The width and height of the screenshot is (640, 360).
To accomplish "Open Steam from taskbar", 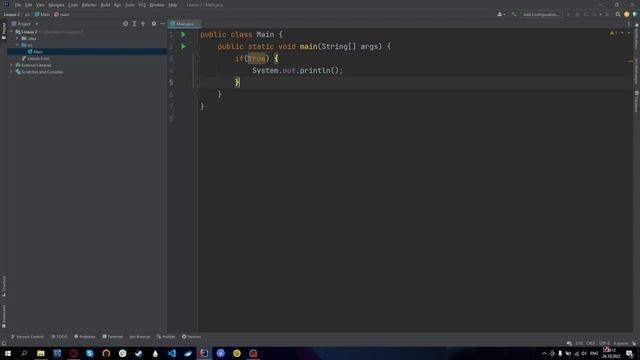I will [x=139, y=353].
